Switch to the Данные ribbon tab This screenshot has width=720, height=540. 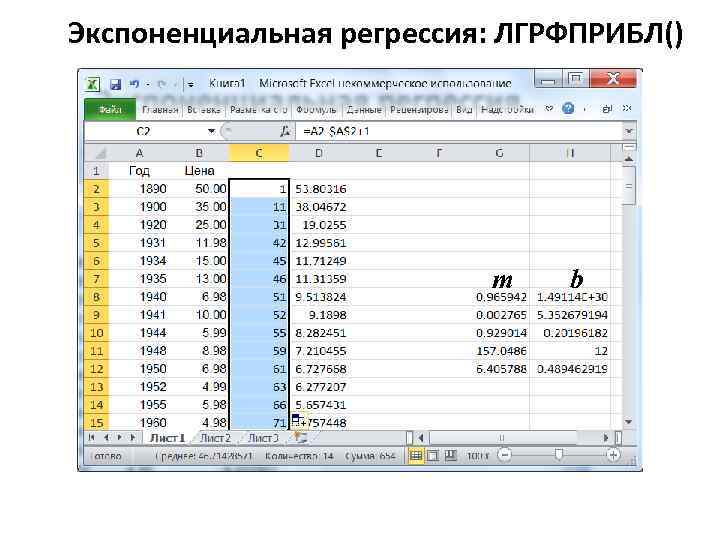click(x=364, y=110)
